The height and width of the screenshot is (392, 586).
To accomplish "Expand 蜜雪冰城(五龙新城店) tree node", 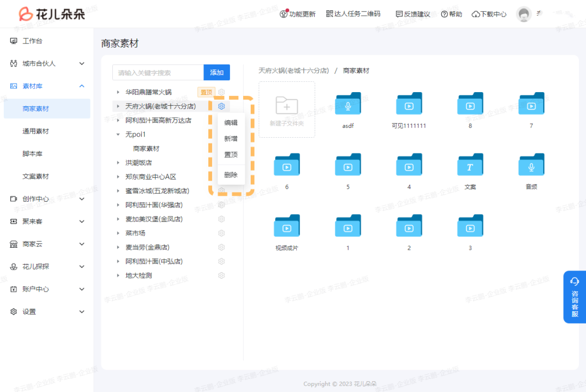I will pyautogui.click(x=118, y=191).
